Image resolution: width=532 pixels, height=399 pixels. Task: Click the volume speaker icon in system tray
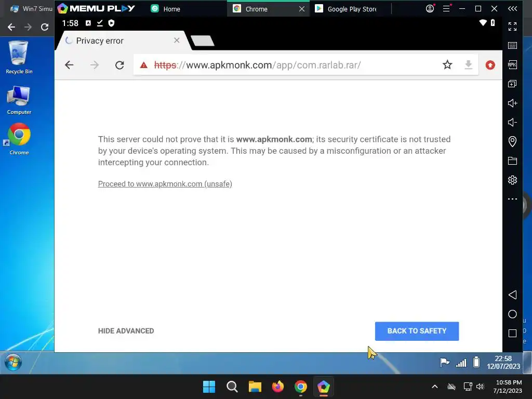point(480,387)
